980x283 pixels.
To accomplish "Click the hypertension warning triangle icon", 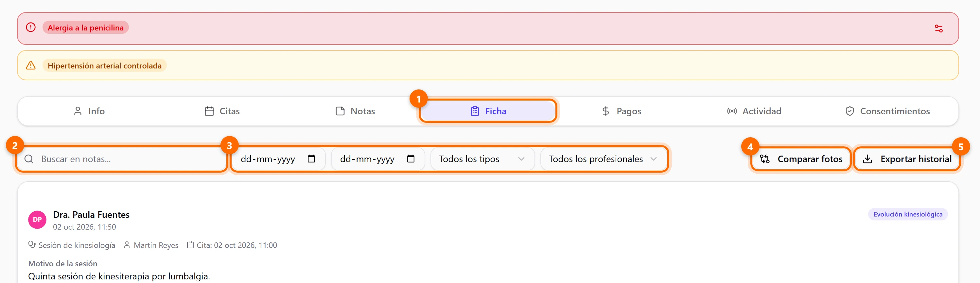I will [x=31, y=66].
